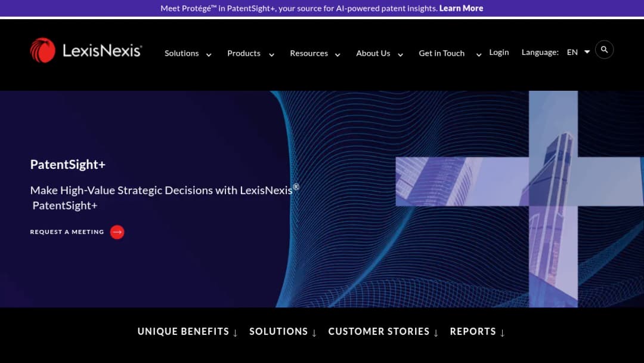
Task: Open the Get in Touch menu
Action: 441,53
